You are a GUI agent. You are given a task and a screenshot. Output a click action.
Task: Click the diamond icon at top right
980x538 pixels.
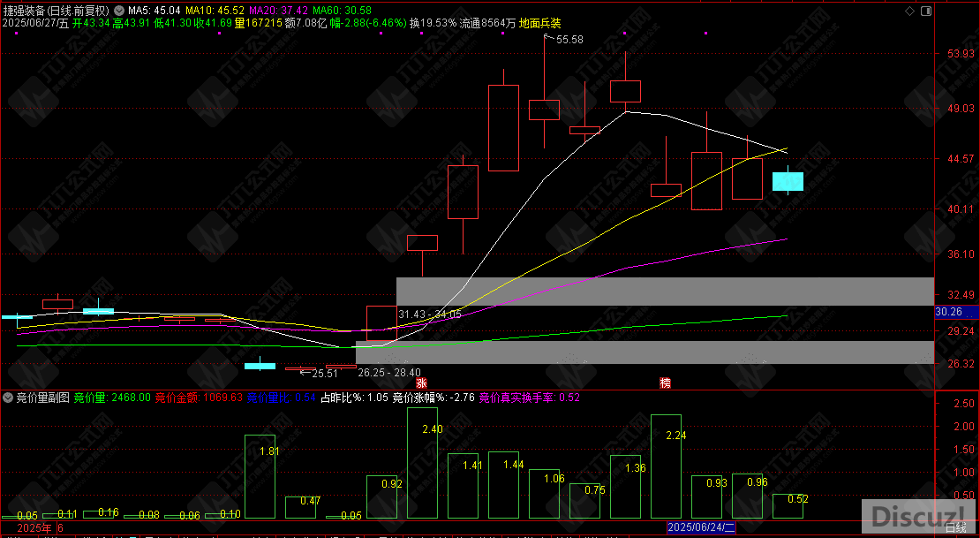pos(909,10)
